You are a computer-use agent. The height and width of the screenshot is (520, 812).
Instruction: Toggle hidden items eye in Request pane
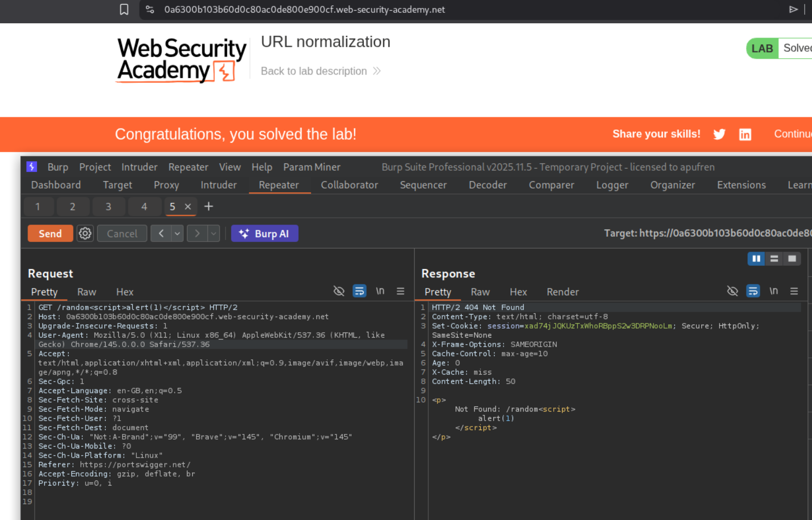(339, 291)
